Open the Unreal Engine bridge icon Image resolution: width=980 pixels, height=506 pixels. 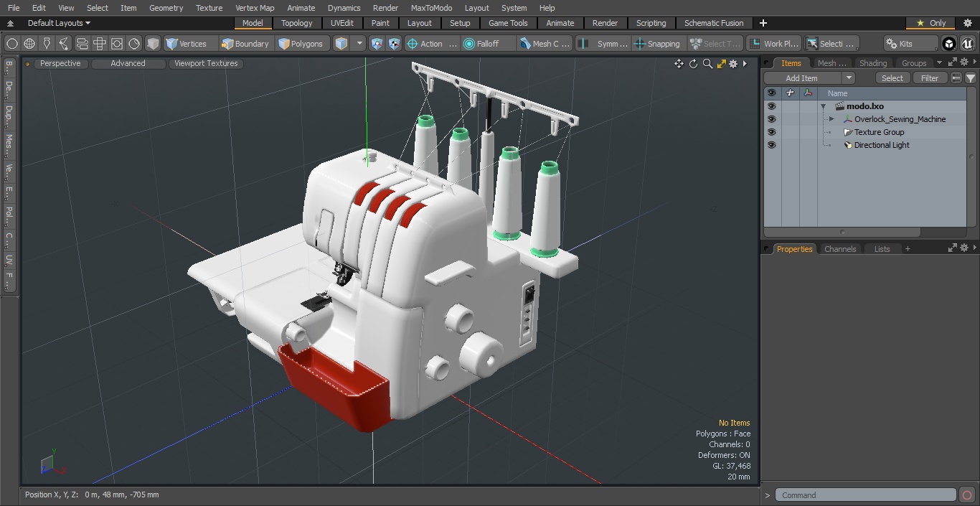967,44
